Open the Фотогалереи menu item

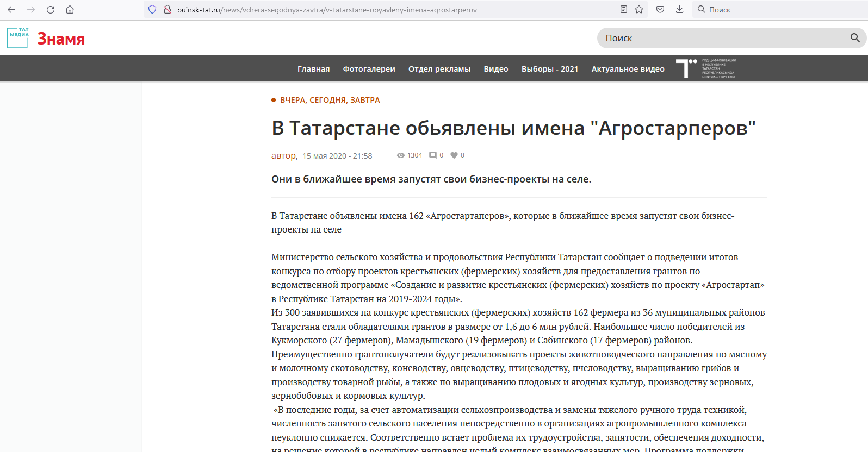[x=369, y=69]
